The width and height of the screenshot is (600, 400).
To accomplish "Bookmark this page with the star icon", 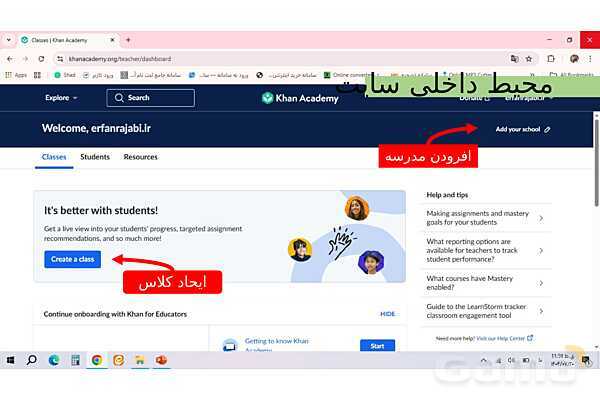I will coord(529,59).
